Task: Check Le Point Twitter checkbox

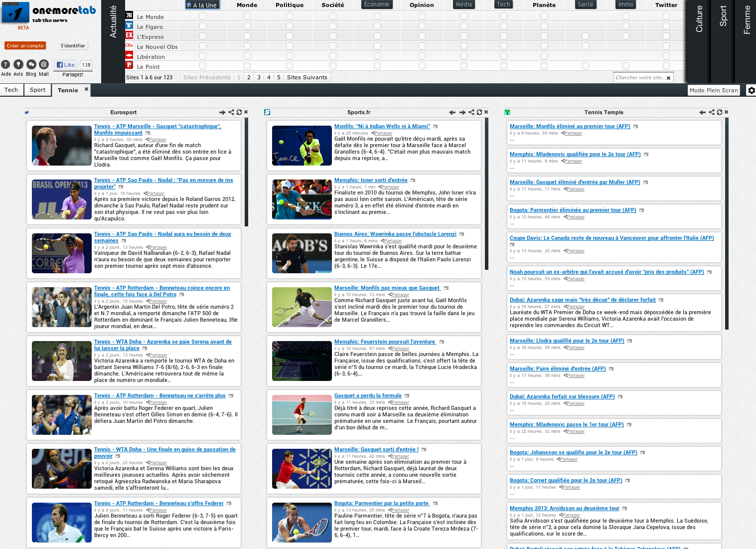Action: (666, 66)
